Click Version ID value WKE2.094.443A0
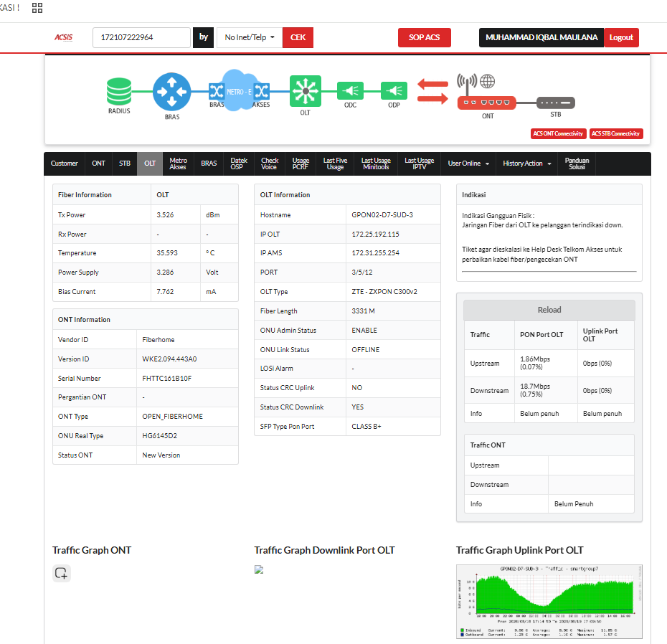Screen dimensions: 667x644 [169, 359]
